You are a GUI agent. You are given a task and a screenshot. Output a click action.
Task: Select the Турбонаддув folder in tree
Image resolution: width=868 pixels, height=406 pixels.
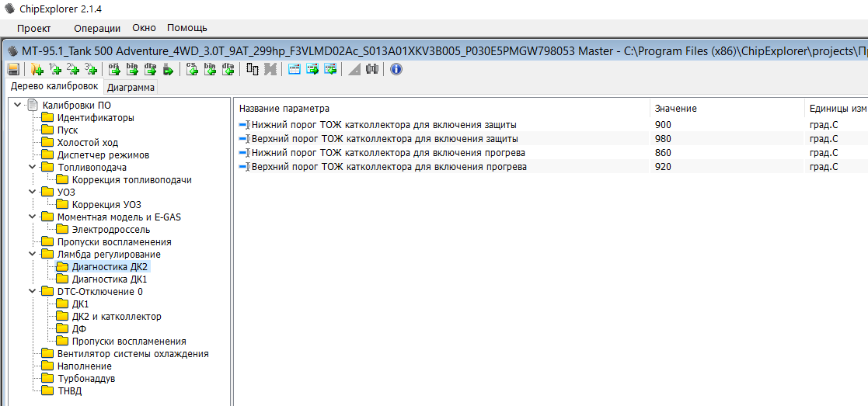(x=85, y=378)
